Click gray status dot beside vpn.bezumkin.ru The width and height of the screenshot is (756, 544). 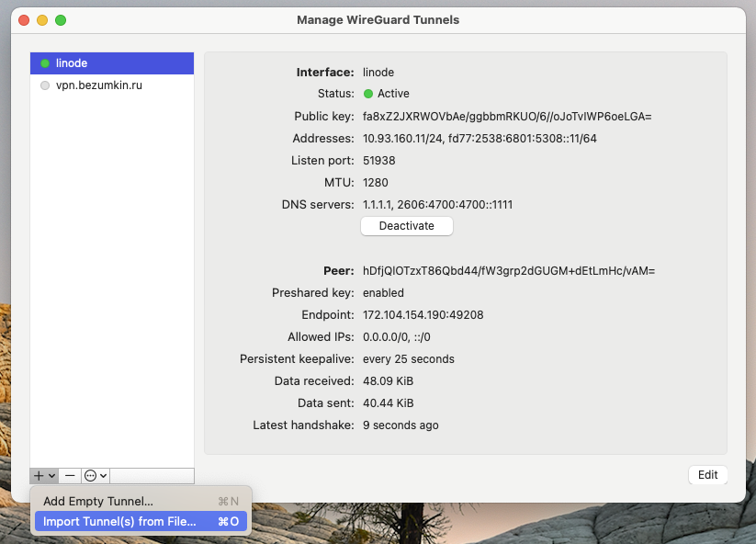(x=45, y=85)
